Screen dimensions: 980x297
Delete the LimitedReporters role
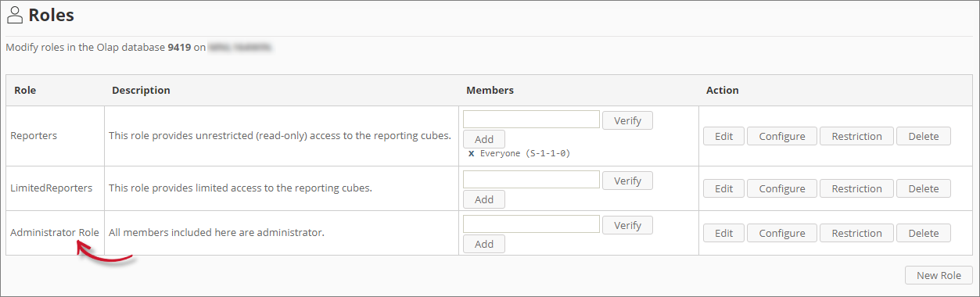point(924,188)
